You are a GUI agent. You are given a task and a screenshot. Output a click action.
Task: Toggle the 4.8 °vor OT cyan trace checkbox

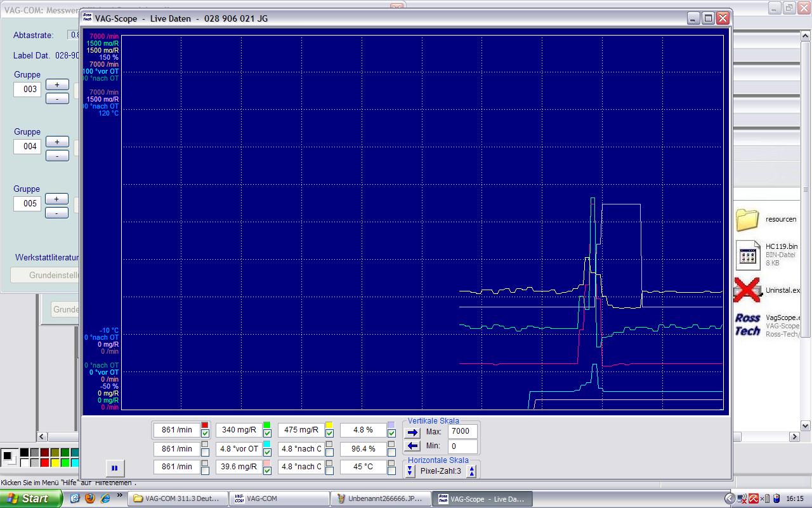point(267,452)
